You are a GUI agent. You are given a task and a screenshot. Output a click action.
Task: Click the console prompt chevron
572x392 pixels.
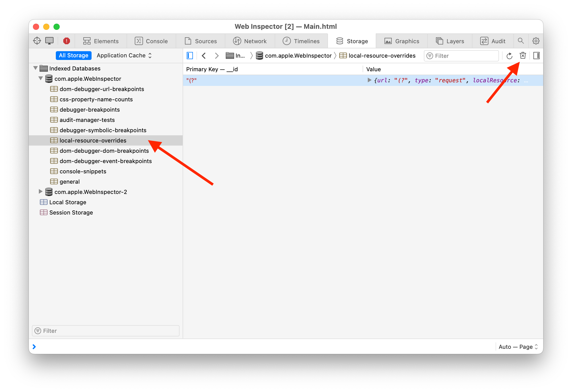pyautogui.click(x=34, y=347)
